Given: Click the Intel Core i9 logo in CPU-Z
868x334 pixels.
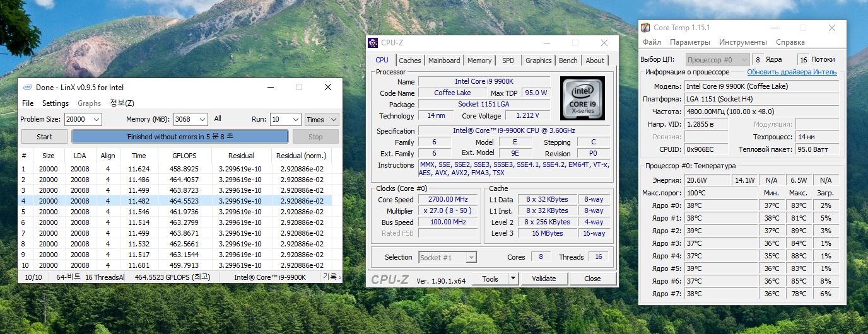Looking at the screenshot, I should pos(582,98).
